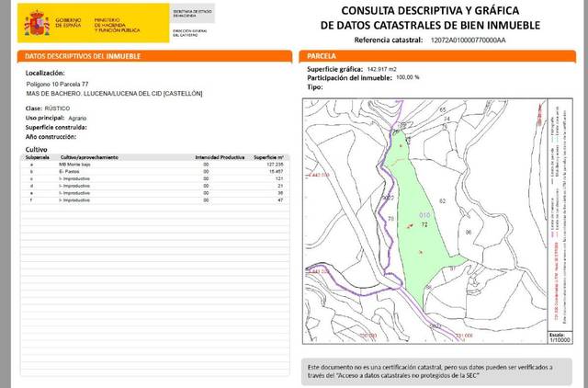Click 'DE DATOS CATASTRALES DE BIEN INMUEBLE' heading
This screenshot has height=388, width=588.
point(430,25)
